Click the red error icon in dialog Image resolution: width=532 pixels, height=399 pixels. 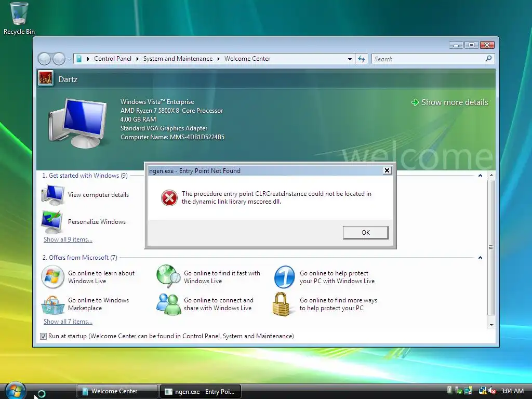(169, 198)
